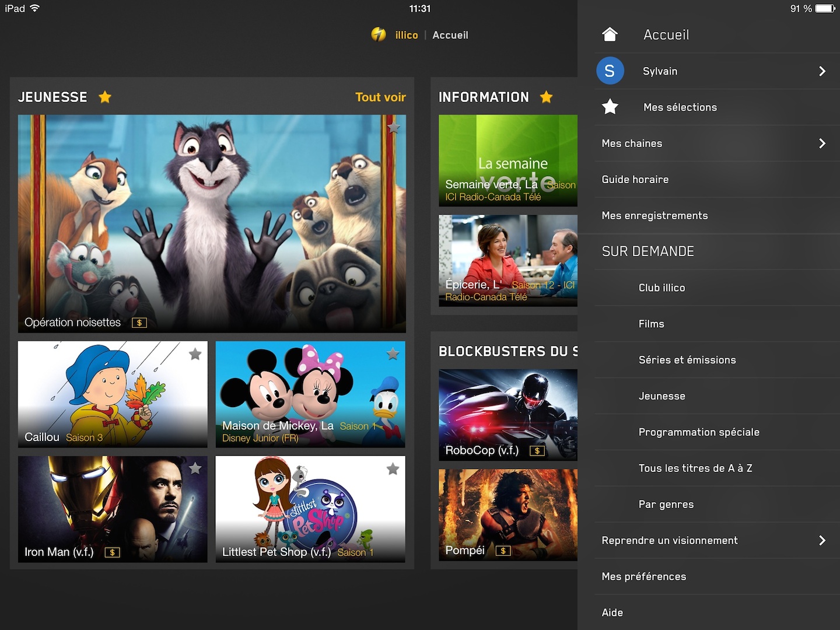Expand Mes chaines submenu arrow
The width and height of the screenshot is (840, 630).
pyautogui.click(x=822, y=143)
